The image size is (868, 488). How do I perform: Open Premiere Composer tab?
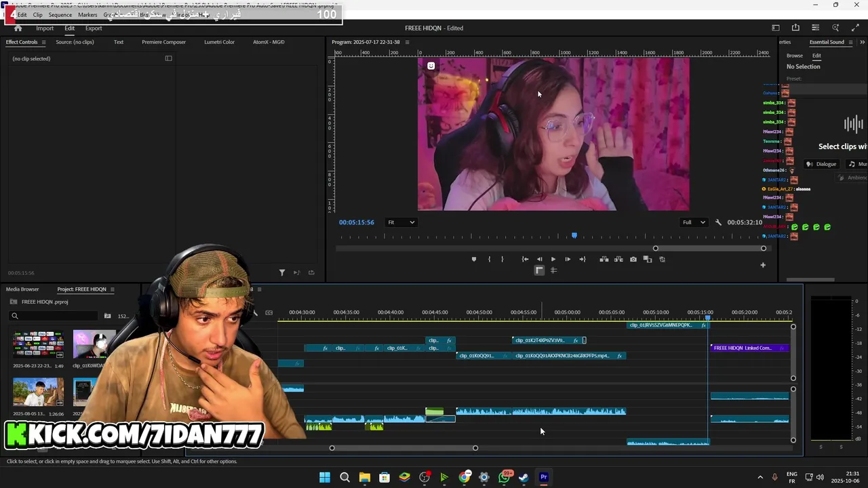[x=163, y=42]
